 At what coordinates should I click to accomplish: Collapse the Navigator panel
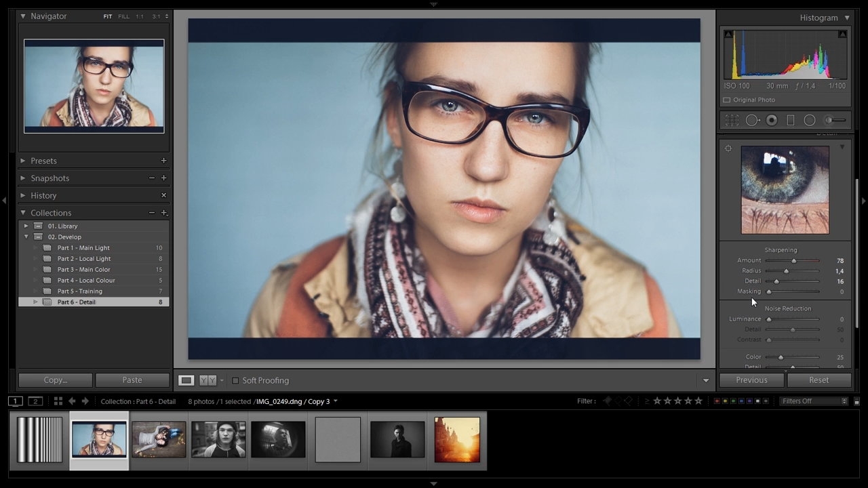click(x=23, y=16)
